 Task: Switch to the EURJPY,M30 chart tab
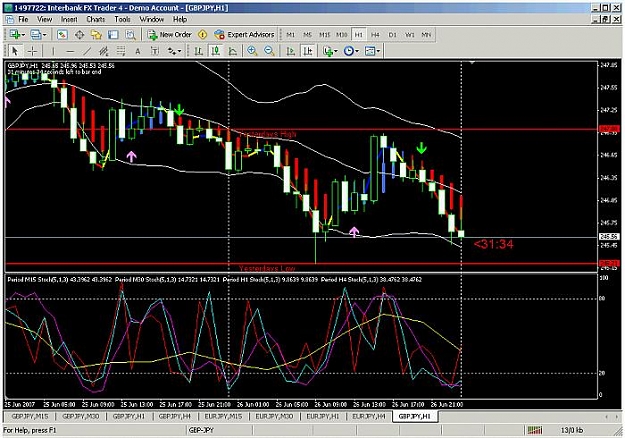click(274, 416)
